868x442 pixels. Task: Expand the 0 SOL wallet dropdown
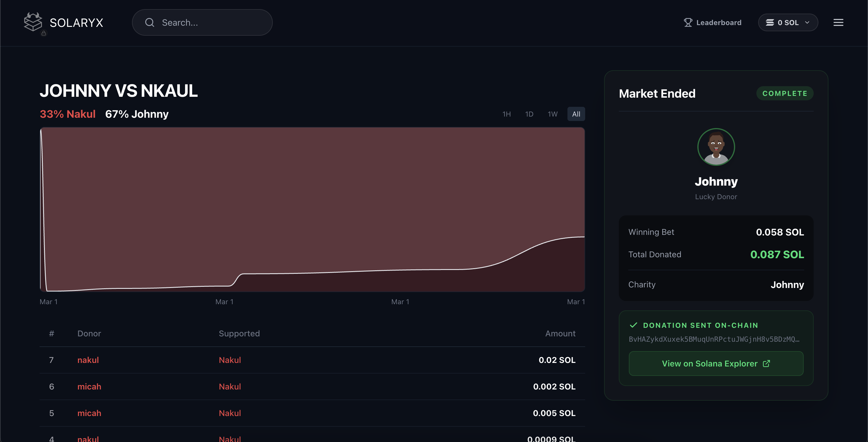pyautogui.click(x=788, y=22)
